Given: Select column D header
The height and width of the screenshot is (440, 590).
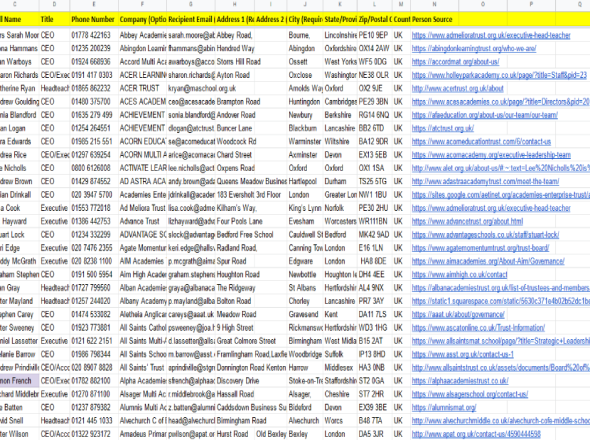Looking at the screenshot, I should tap(54, 4).
